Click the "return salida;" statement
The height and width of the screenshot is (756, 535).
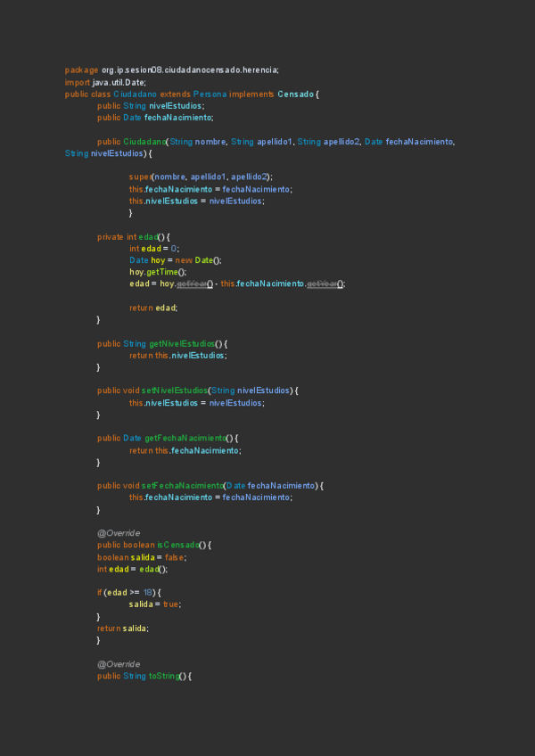pos(123,628)
